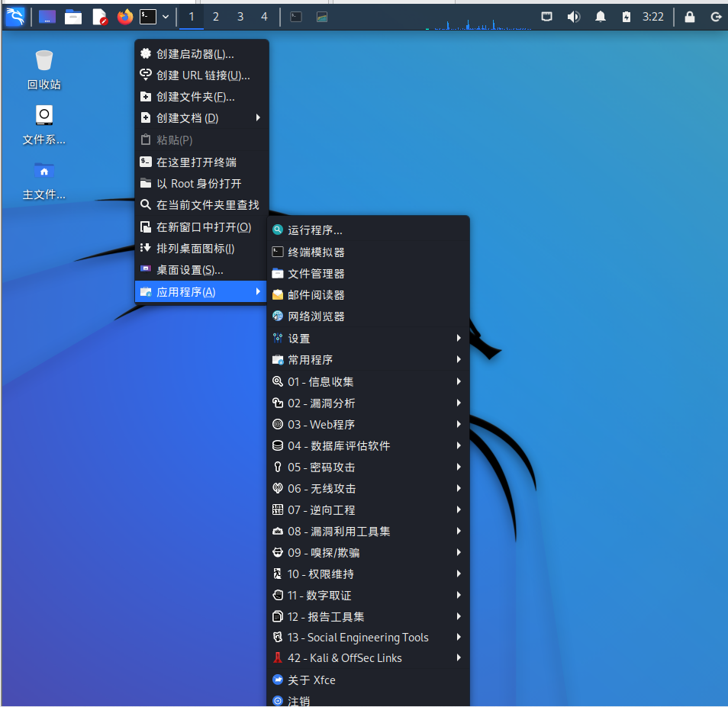Select the 文件系统 desktop icon

click(x=44, y=125)
